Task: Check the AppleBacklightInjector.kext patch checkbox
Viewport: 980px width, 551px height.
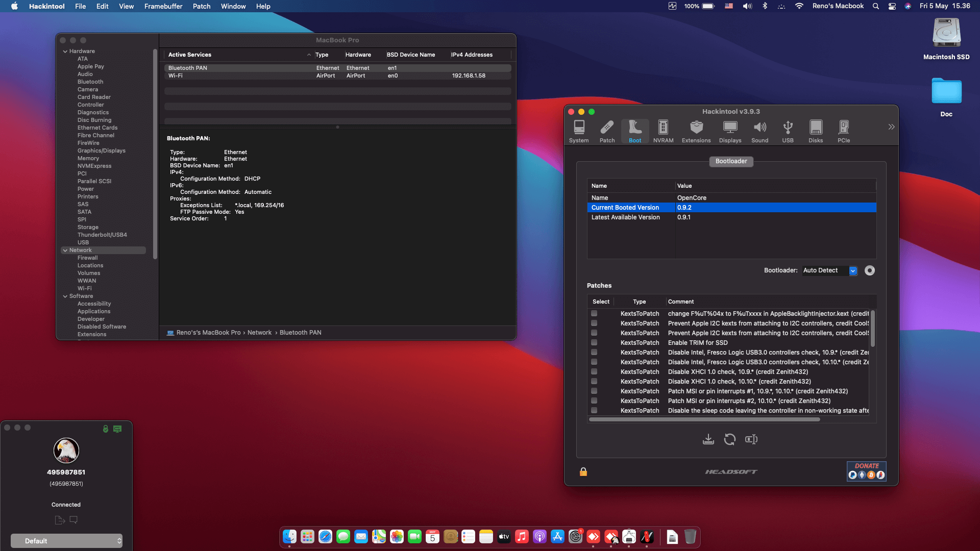Action: pos(594,313)
